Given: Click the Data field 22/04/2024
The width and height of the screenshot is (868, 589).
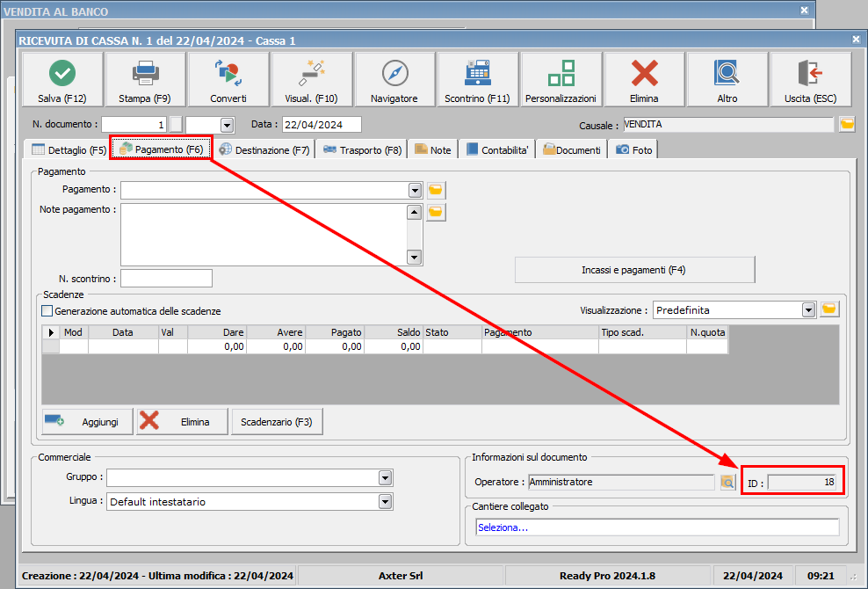Looking at the screenshot, I should click(322, 125).
